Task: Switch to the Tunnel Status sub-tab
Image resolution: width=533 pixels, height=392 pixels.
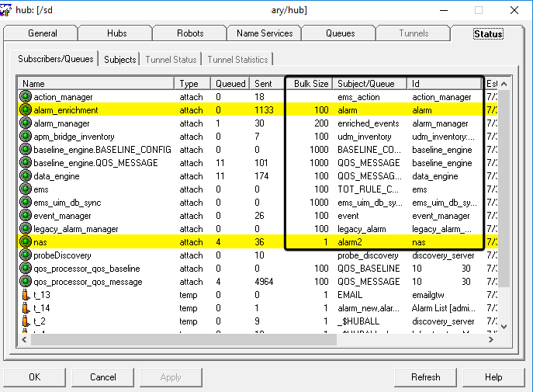Action: [170, 60]
